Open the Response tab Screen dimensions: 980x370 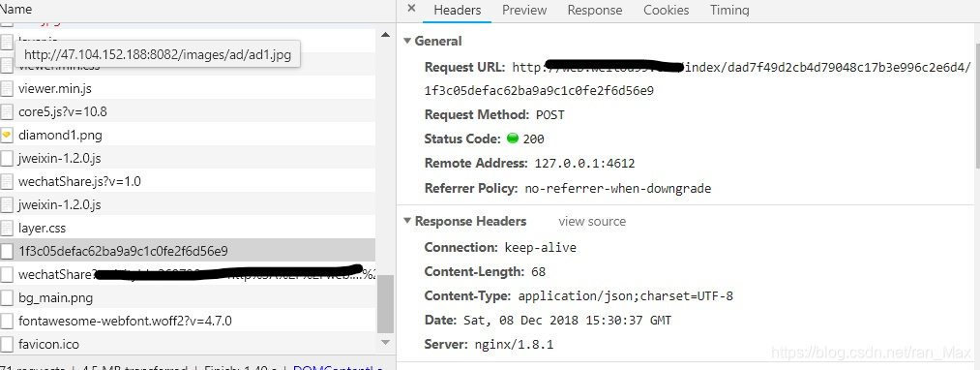click(x=595, y=11)
